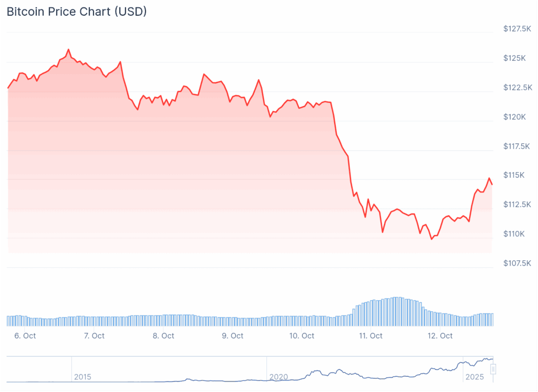Image resolution: width=538 pixels, height=392 pixels.
Task: Click the 8. Oct date label
Action: point(163,336)
